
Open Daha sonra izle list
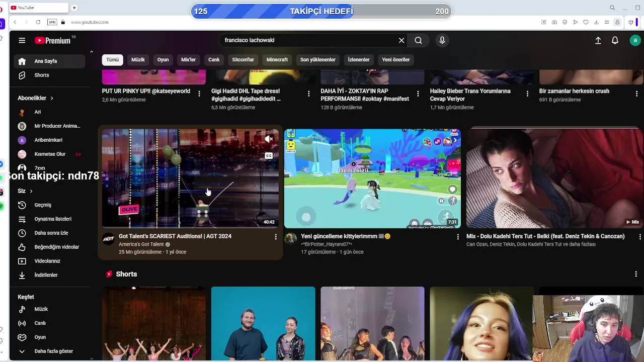[49, 233]
